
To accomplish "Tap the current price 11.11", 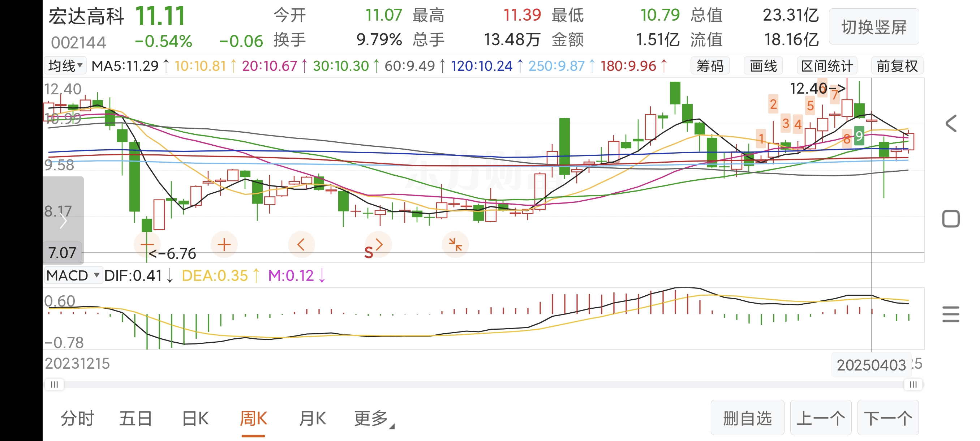I will [x=160, y=16].
